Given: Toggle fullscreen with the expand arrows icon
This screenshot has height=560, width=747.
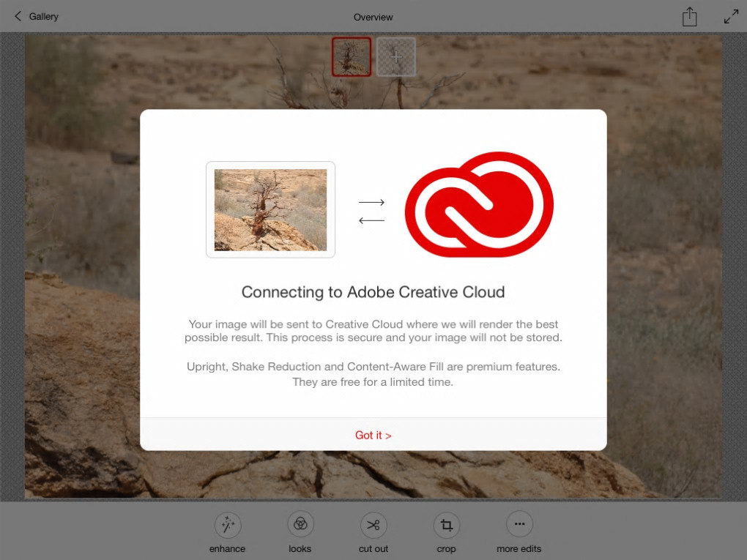Looking at the screenshot, I should pos(731,17).
